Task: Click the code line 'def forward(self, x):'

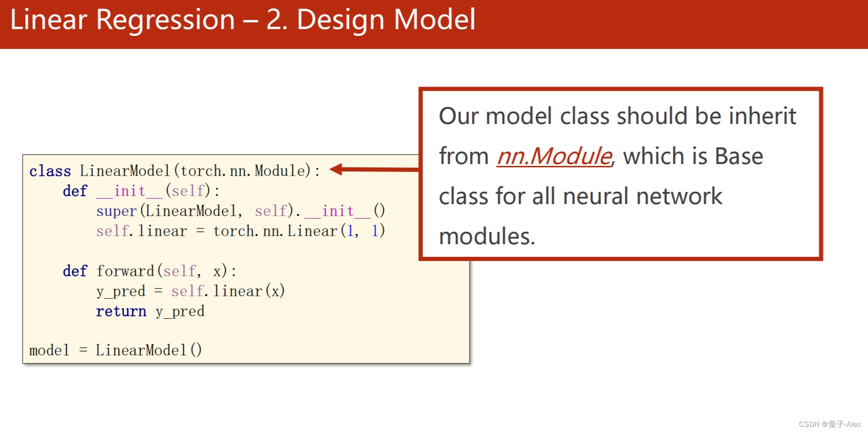Action: (x=149, y=271)
